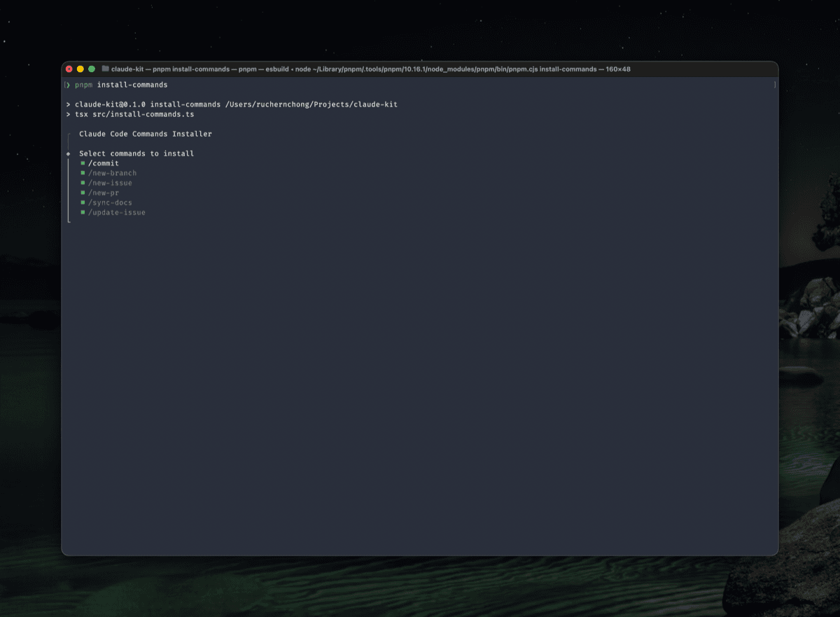Screen dimensions: 840x617
Task: Click the /Users/ruchernchong/Projects/claude-kit path
Action: click(x=311, y=104)
